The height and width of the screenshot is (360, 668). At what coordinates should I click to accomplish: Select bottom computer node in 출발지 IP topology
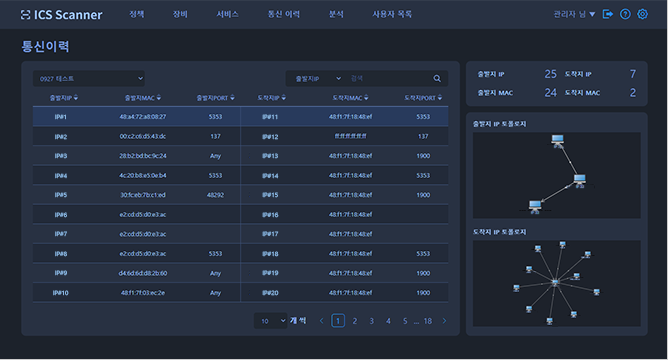535,207
